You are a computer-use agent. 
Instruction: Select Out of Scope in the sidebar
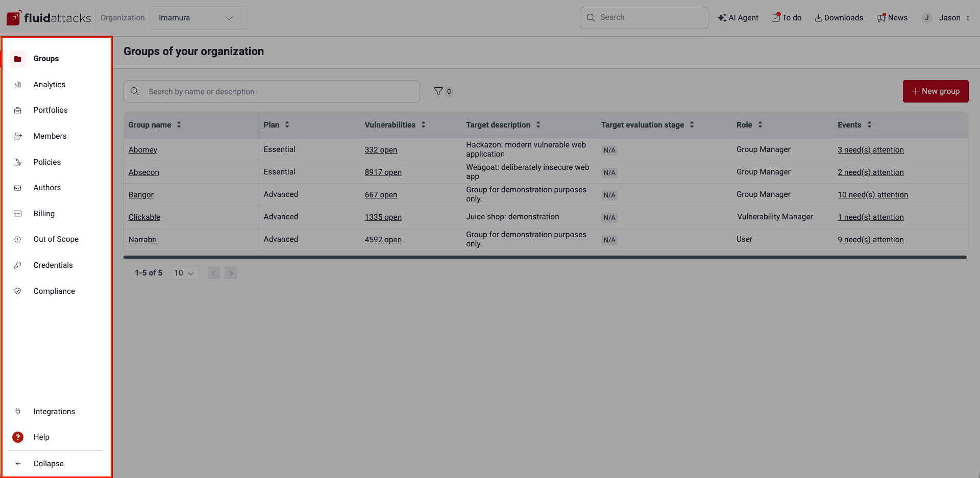[x=56, y=239]
